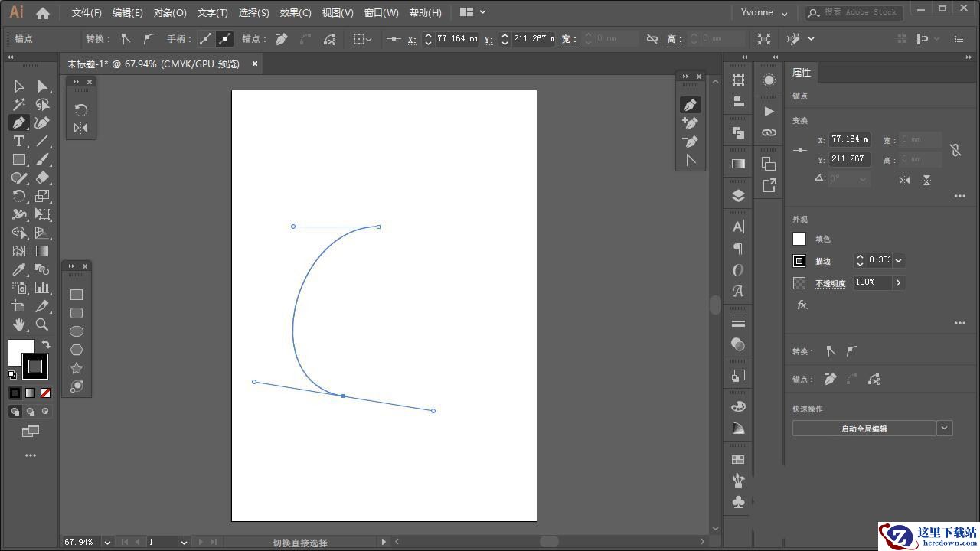Choose the Magic Wand tool
Viewport: 980px width, 551px height.
pos(19,105)
